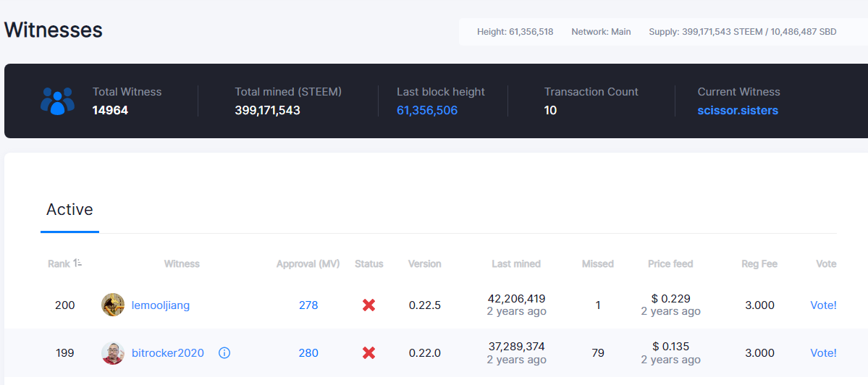The width and height of the screenshot is (868, 385).
Task: Click price feed $ 0.229
Action: (x=671, y=299)
